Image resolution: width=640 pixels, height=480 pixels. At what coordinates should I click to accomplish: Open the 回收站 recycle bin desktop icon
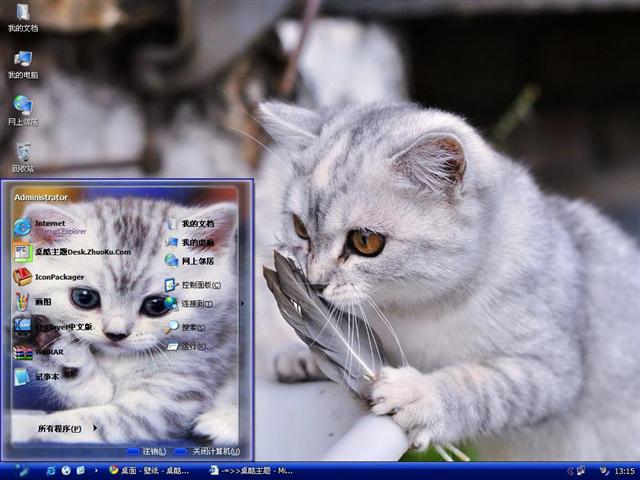click(x=23, y=158)
